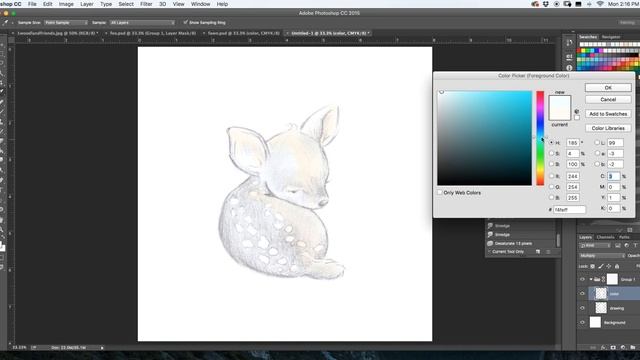The image size is (640, 360).
Task: Open the Window menu
Action: 200,4
